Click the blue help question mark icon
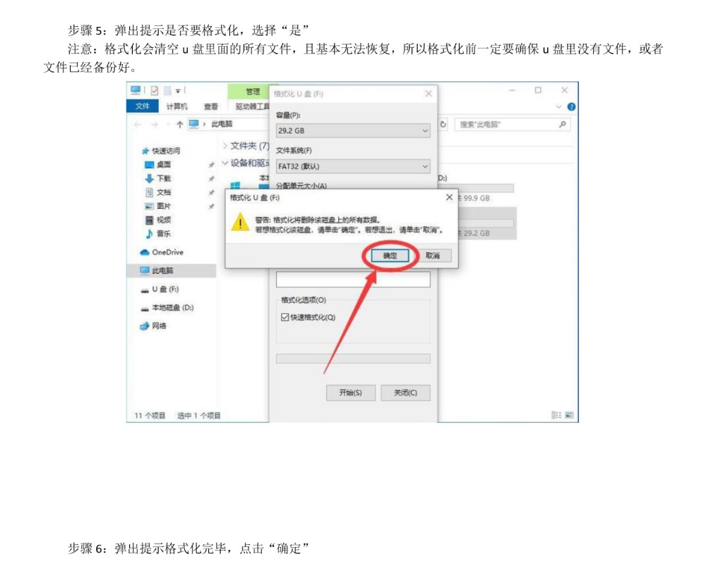Image resolution: width=706 pixels, height=588 pixels. pyautogui.click(x=571, y=107)
